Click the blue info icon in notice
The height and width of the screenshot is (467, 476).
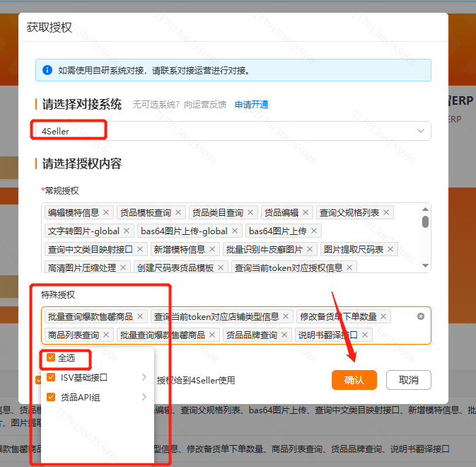click(x=47, y=70)
